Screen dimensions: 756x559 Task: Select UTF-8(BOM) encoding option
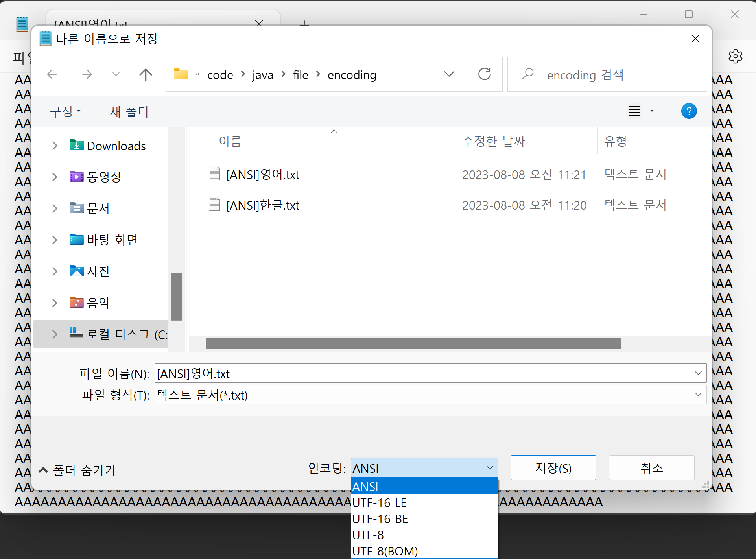click(x=385, y=551)
